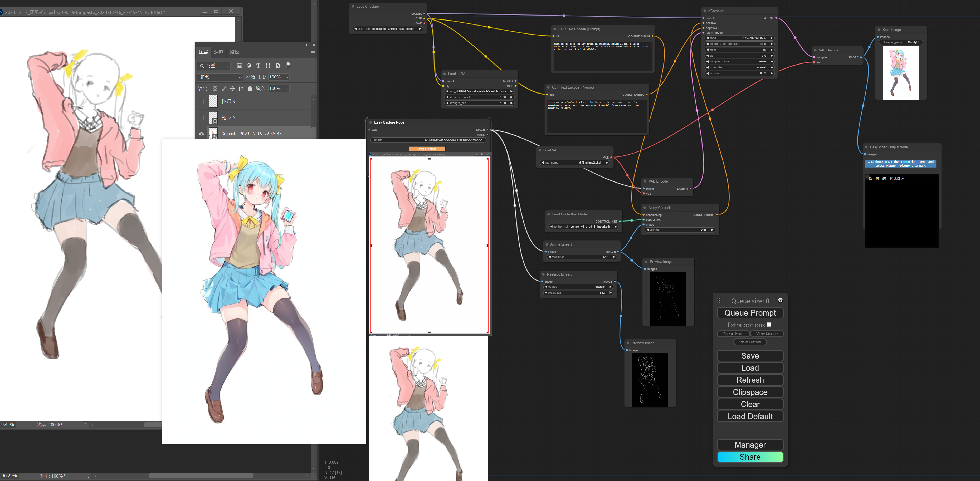The height and width of the screenshot is (481, 980).
Task: Select the smart object filter icon
Action: coord(278,66)
